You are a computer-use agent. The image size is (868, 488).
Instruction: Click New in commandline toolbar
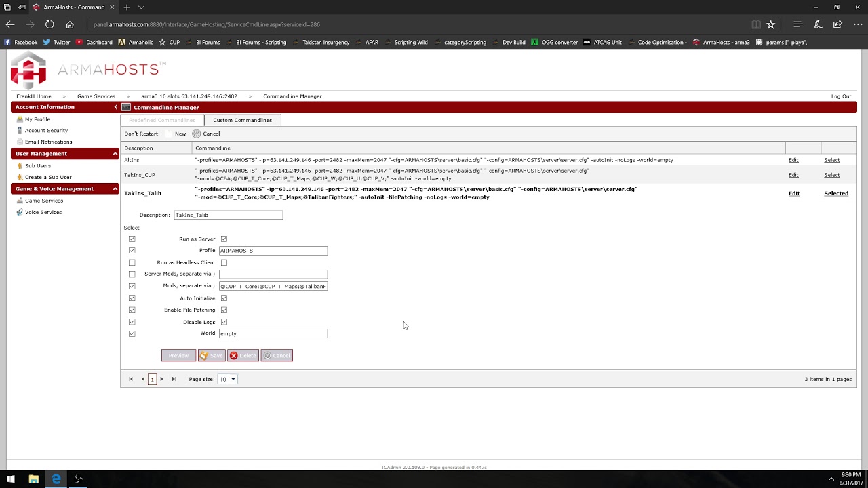pyautogui.click(x=180, y=134)
